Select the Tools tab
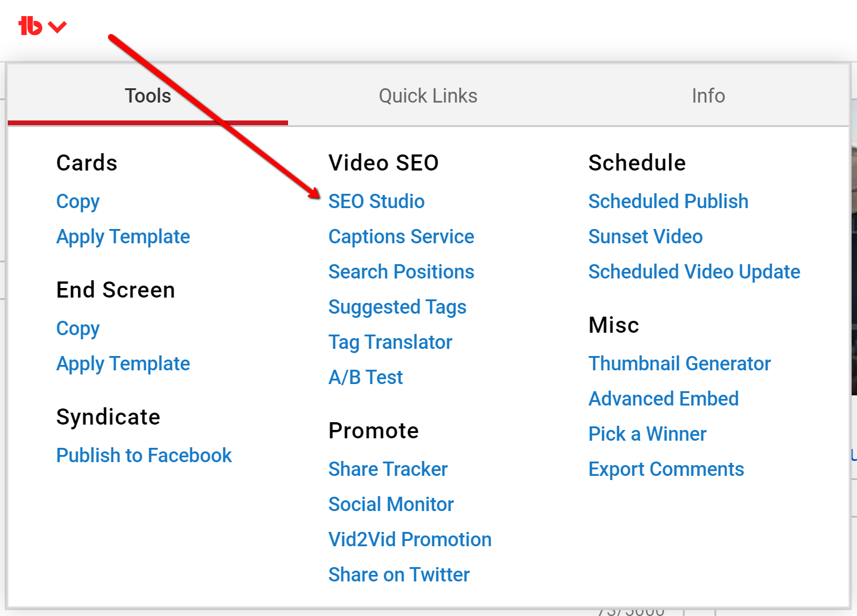The width and height of the screenshot is (857, 616). (147, 96)
